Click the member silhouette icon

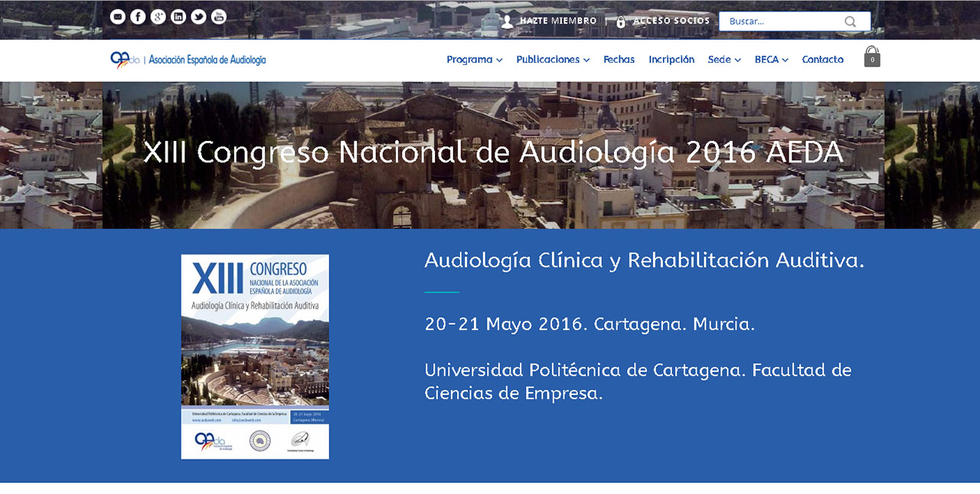[507, 21]
